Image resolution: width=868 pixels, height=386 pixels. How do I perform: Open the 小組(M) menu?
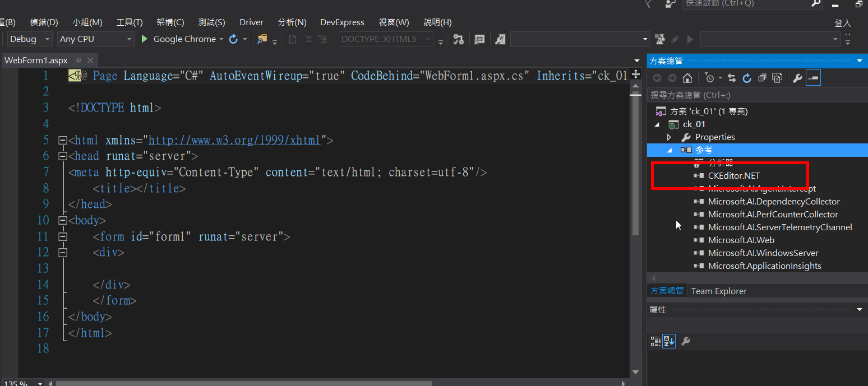click(87, 22)
